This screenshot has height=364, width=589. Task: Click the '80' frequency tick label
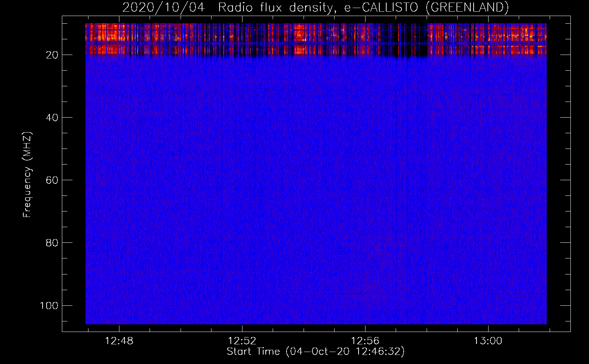pos(52,243)
